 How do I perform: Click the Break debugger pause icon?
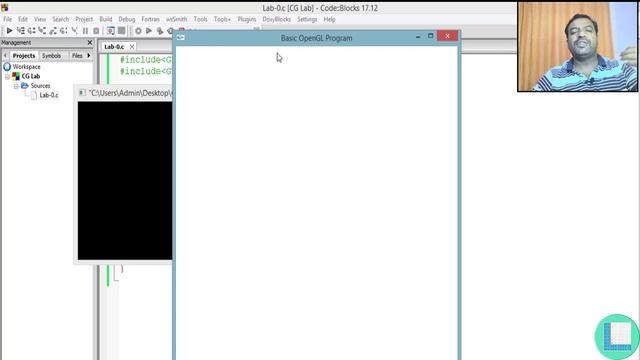(85, 31)
